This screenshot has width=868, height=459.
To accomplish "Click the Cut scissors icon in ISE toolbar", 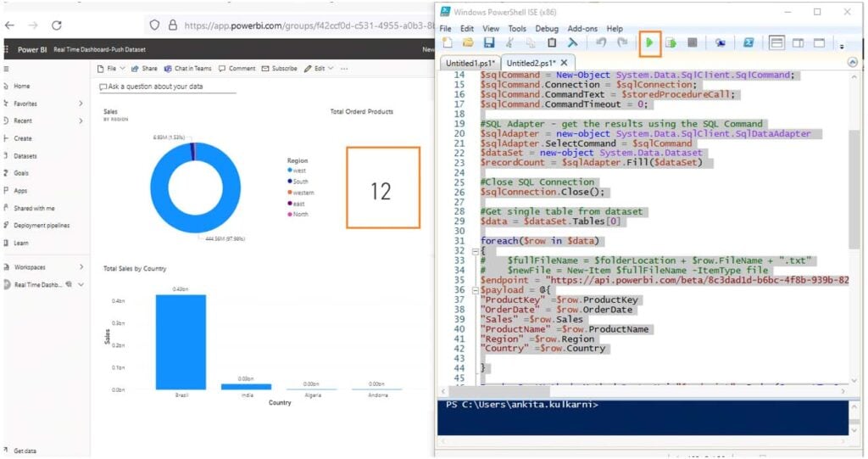I will (x=509, y=42).
